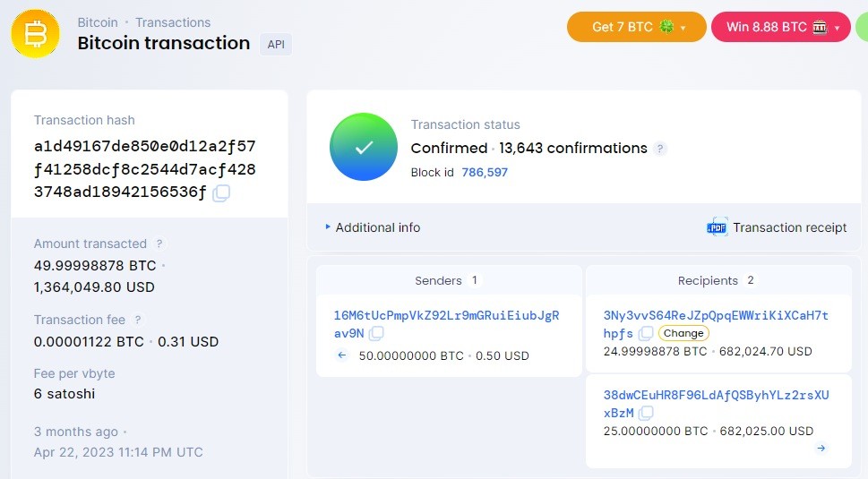This screenshot has width=868, height=479.
Task: Click the green Confirmed status checkmark
Action: click(364, 148)
